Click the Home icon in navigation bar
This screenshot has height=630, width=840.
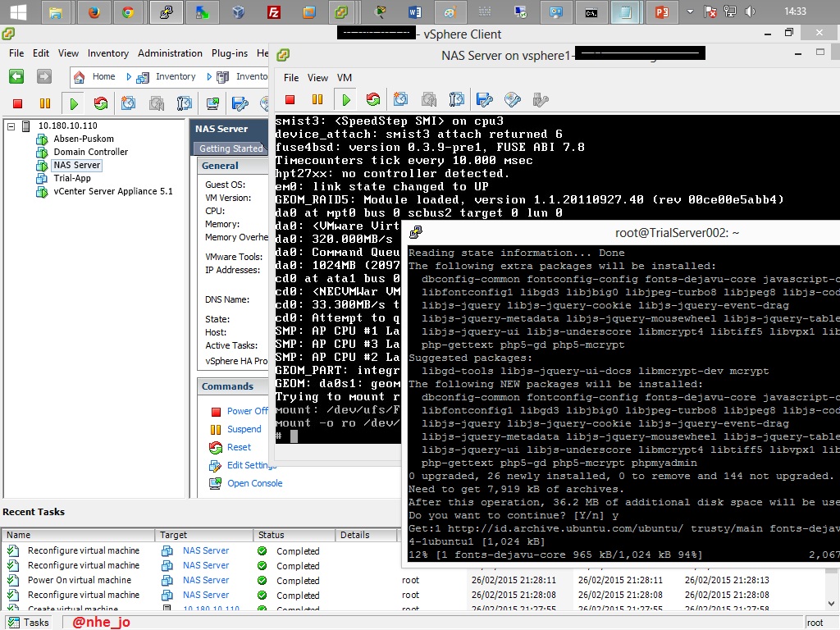tap(80, 77)
